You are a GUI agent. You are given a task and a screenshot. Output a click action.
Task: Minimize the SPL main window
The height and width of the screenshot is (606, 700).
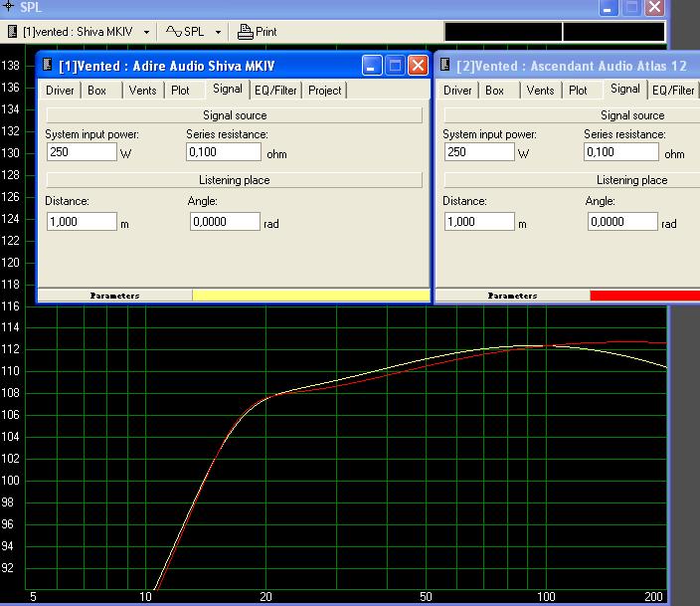609,8
